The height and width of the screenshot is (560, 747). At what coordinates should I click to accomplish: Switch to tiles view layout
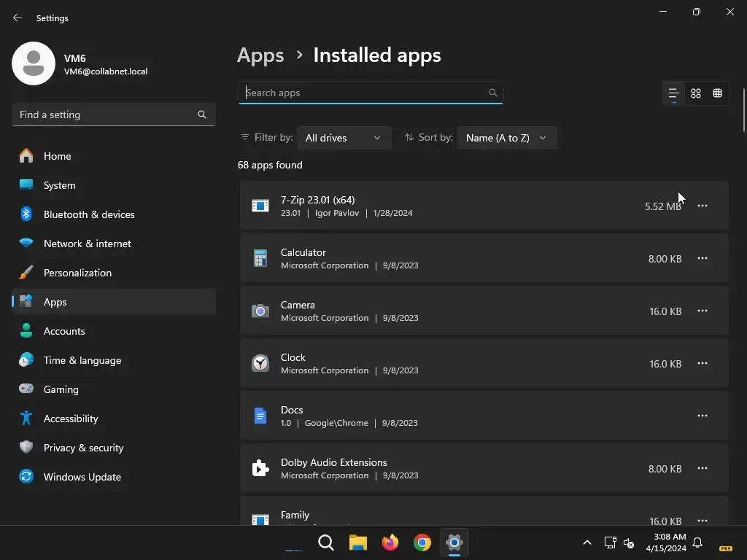click(718, 93)
